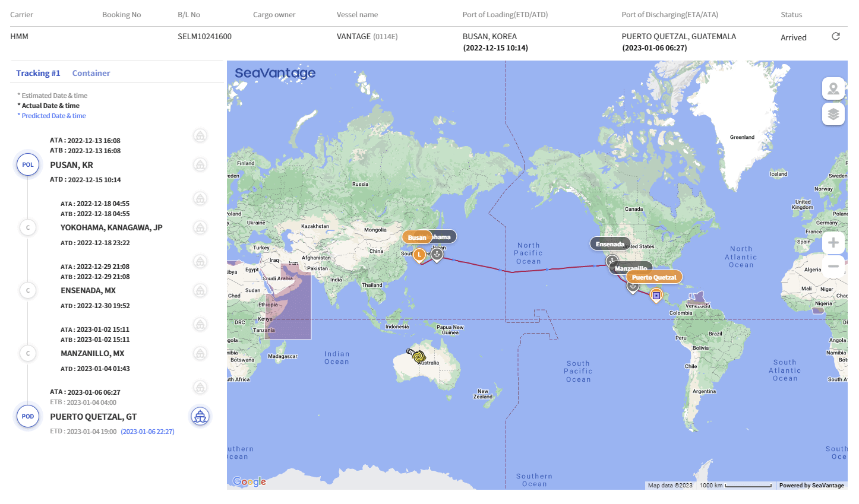Click the POL circle for Pusan
859x504 pixels.
[28, 164]
